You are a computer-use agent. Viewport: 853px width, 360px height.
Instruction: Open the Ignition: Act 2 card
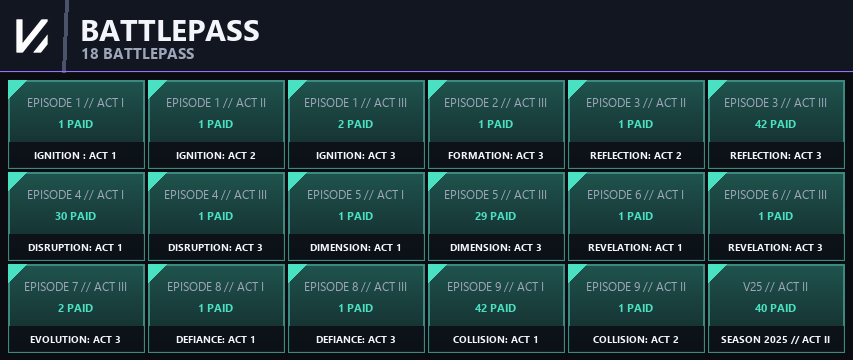click(216, 125)
